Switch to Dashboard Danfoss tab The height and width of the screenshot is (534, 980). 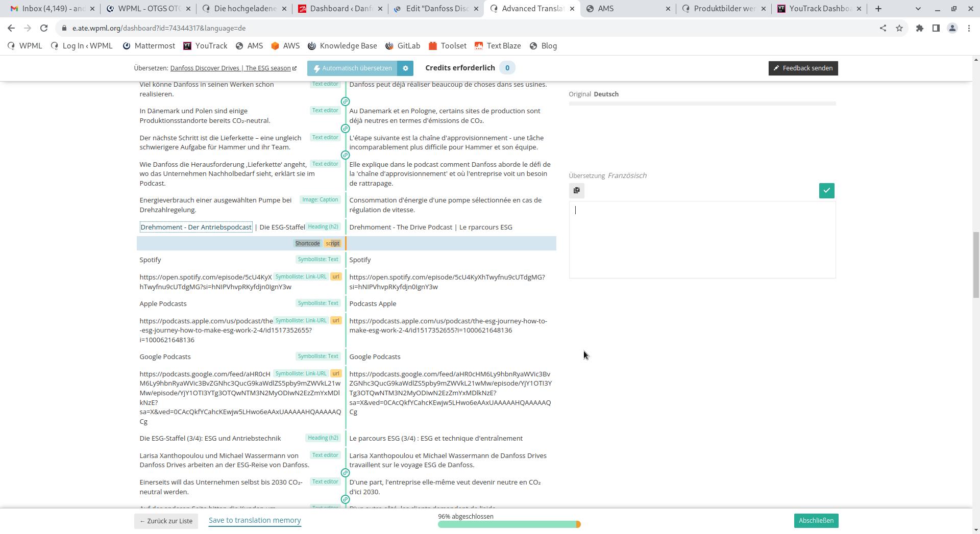(x=339, y=9)
